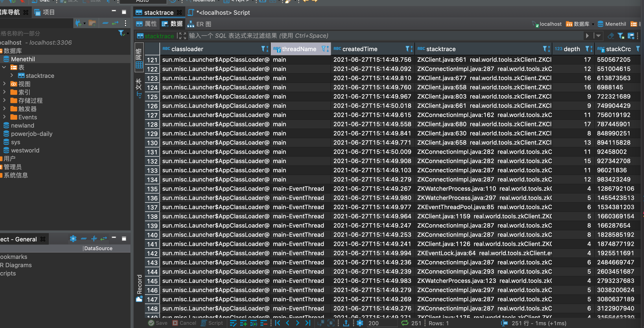Click the refresh row count icon near 251

click(405, 323)
